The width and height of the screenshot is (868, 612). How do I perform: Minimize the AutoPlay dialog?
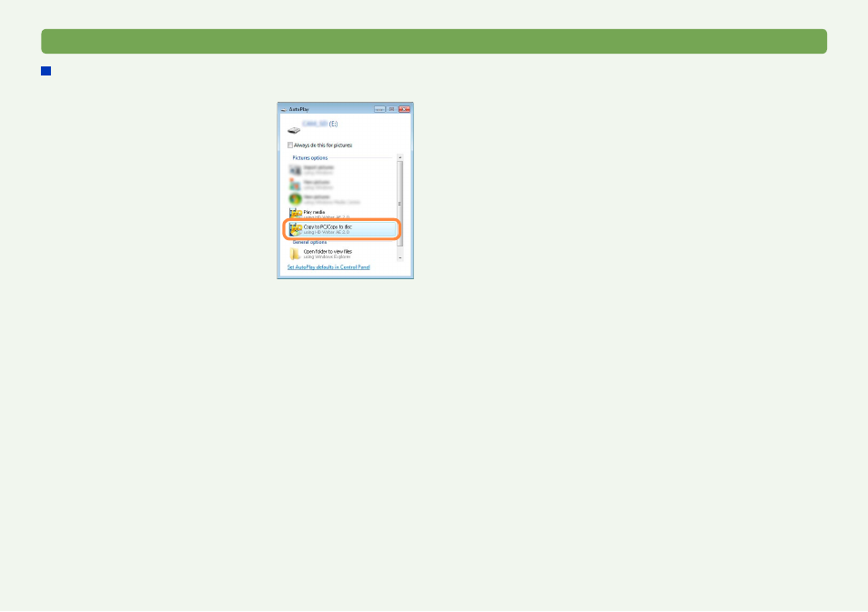[x=379, y=109]
